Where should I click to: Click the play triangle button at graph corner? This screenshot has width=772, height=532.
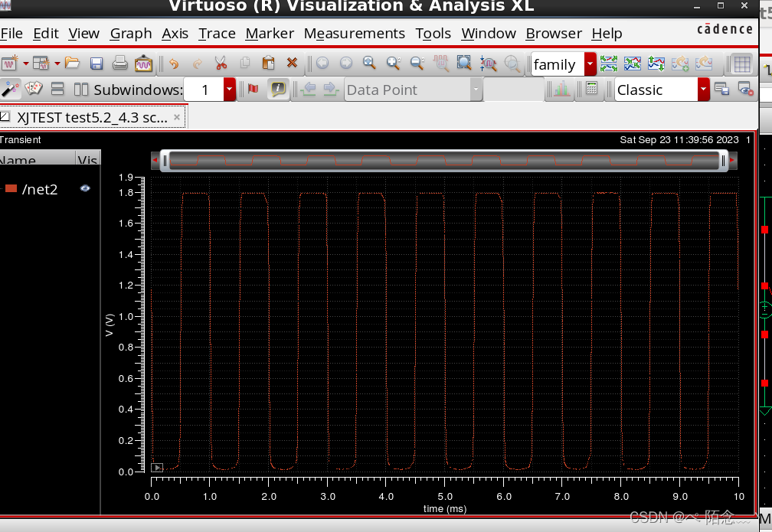coord(157,468)
